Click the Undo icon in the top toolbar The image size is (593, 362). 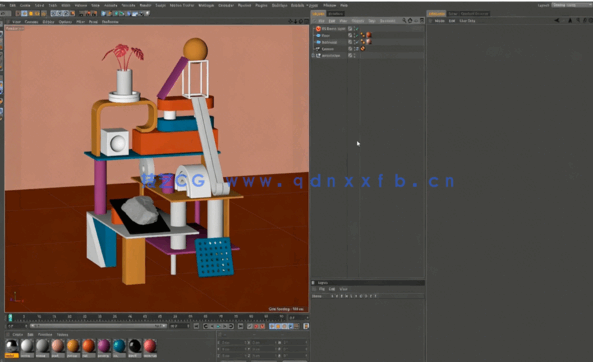(3, 13)
